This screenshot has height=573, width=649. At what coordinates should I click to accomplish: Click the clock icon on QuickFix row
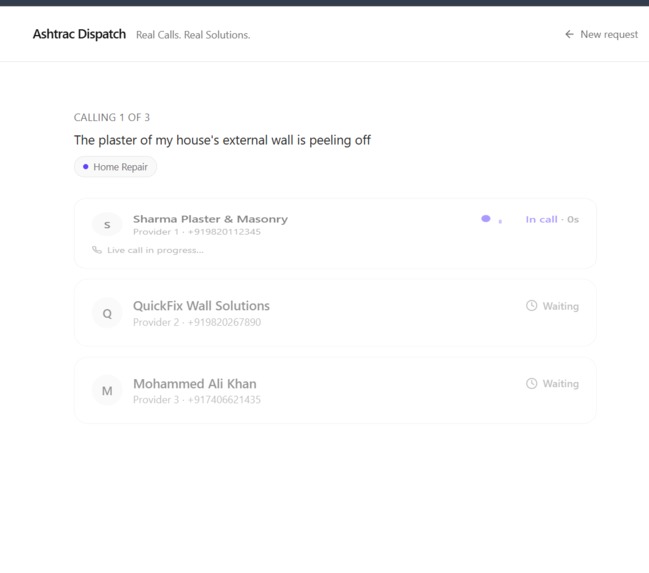pyautogui.click(x=531, y=306)
